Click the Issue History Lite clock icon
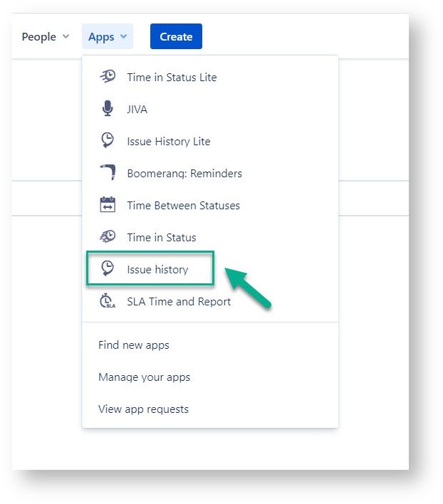Image resolution: width=443 pixels, height=504 pixels. point(108,140)
